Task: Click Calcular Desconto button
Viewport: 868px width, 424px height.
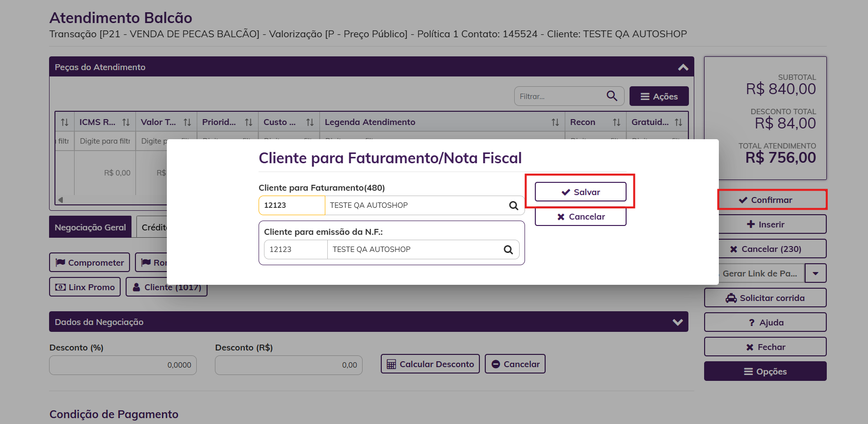Action: tap(430, 364)
